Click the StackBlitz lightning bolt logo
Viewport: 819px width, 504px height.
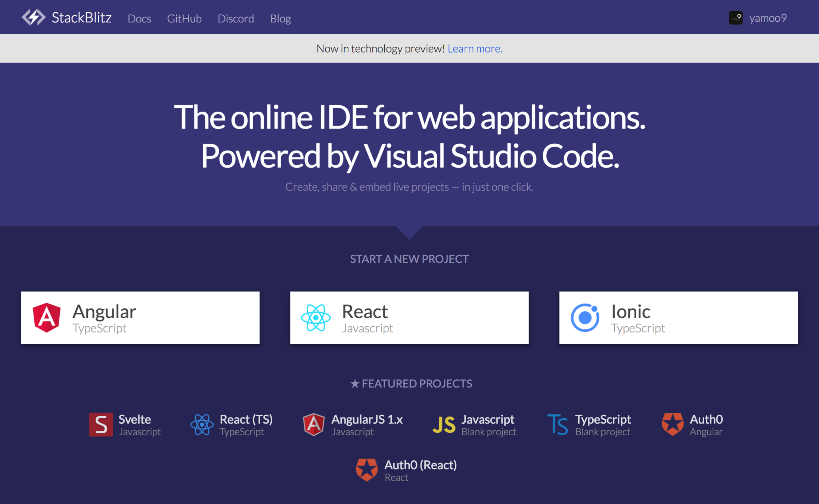point(33,18)
